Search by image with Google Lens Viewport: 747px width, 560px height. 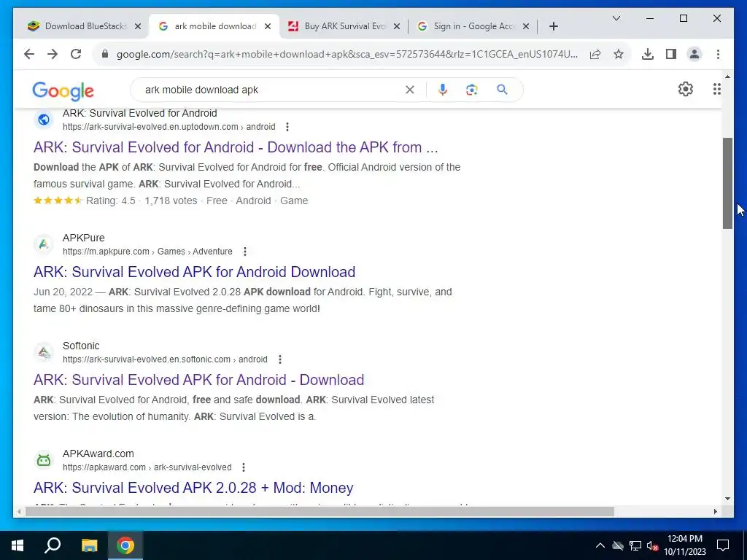472,90
